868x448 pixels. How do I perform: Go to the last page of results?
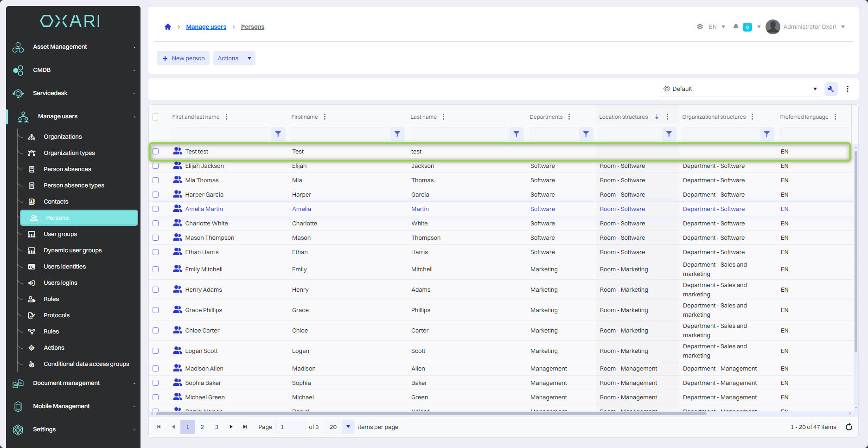(245, 427)
